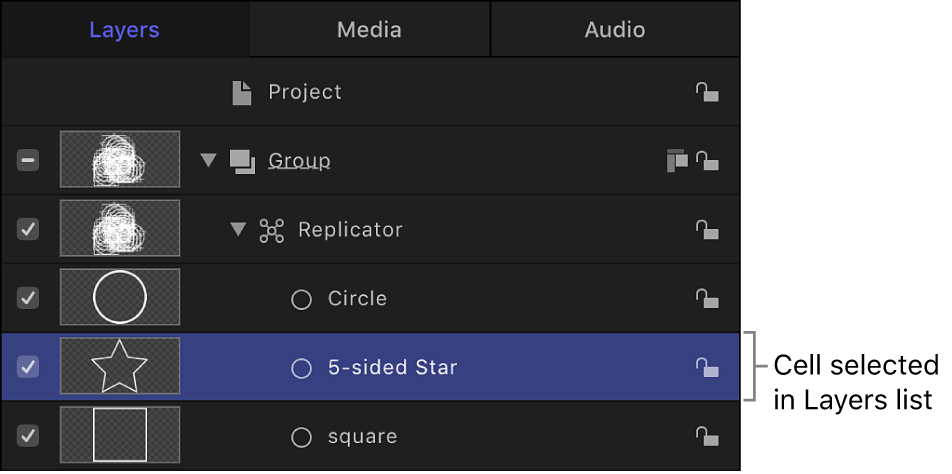Click the Replicator node icon
The image size is (952, 474).
pyautogui.click(x=272, y=231)
